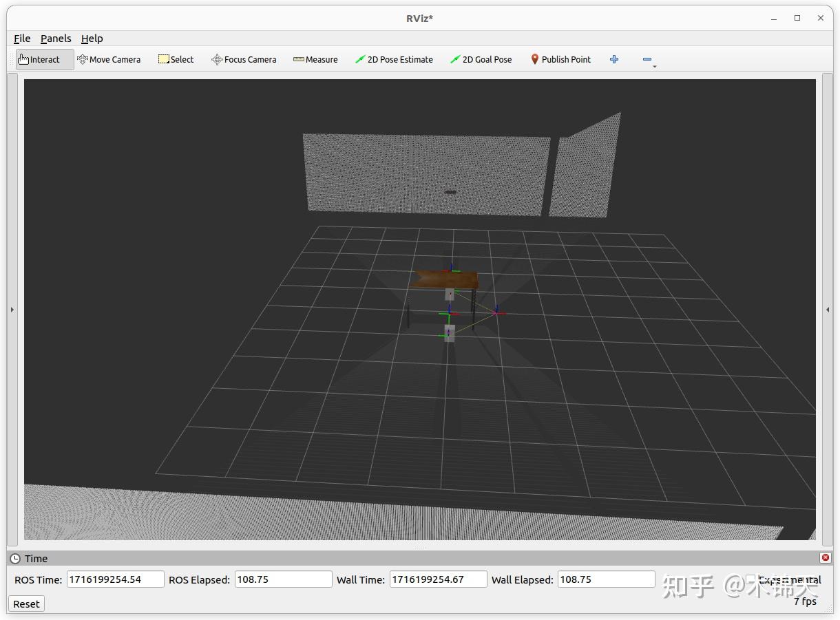Open the Panels menu

point(56,39)
